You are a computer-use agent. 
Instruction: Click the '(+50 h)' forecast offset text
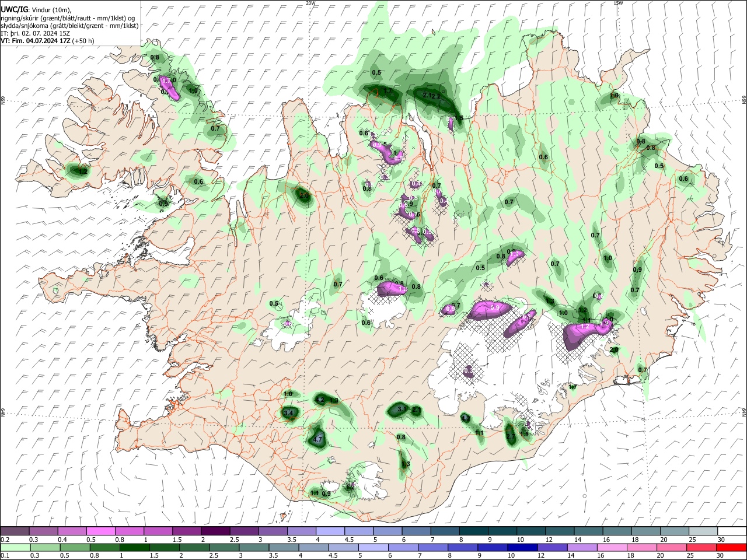point(83,41)
